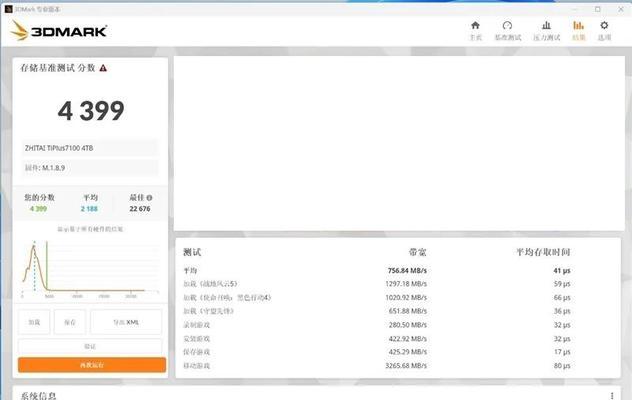The image size is (632, 400).
Task: Click the 平均存取时间 access time column header
Action: click(543, 252)
